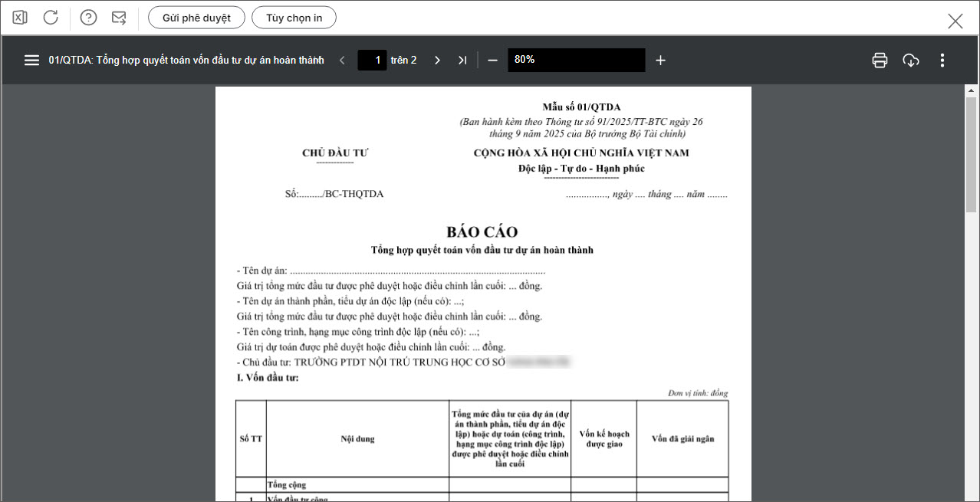Open the three-dot more options menu
Viewport: 980px width, 502px height.
(x=942, y=60)
